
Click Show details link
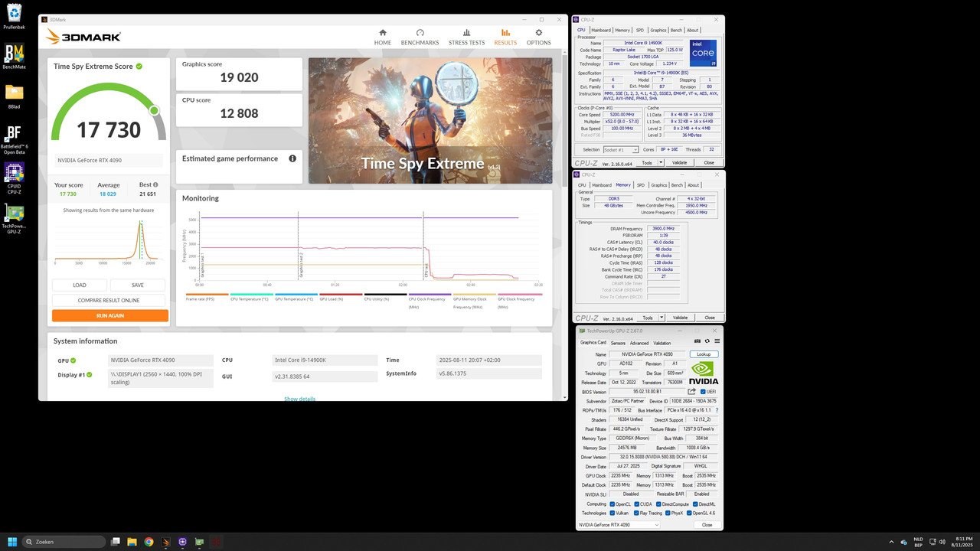(x=300, y=399)
